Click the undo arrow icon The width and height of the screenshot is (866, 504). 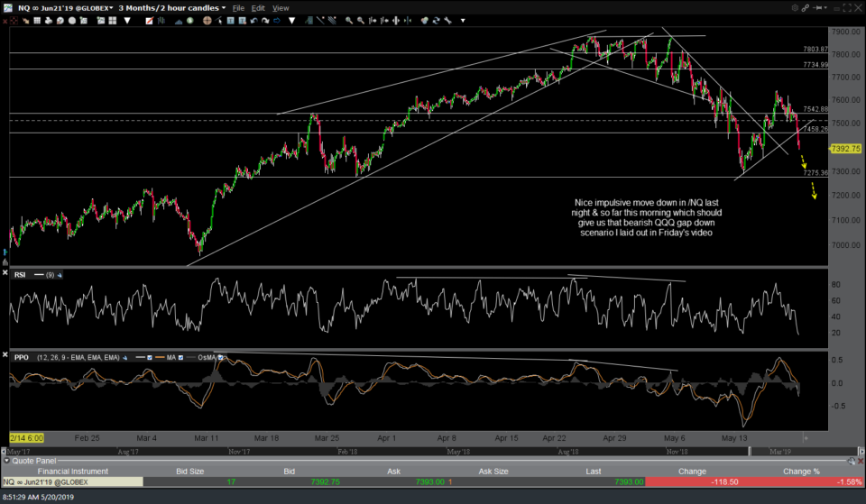coord(254,21)
